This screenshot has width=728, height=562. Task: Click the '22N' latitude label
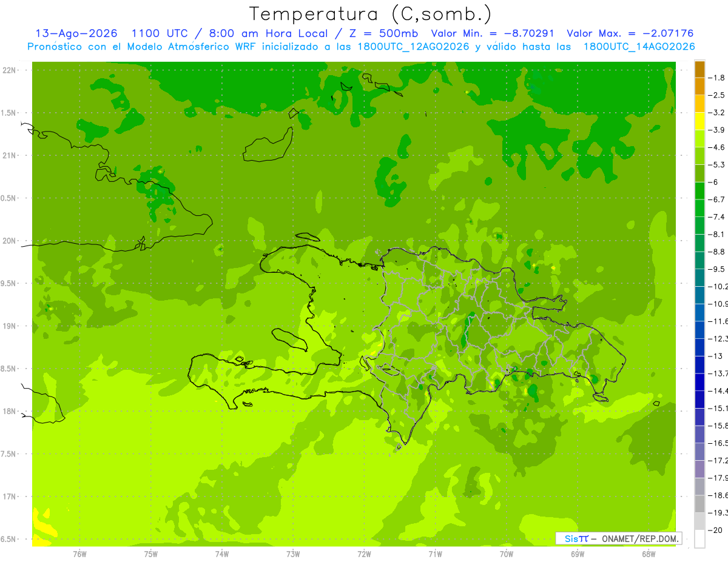(10, 70)
